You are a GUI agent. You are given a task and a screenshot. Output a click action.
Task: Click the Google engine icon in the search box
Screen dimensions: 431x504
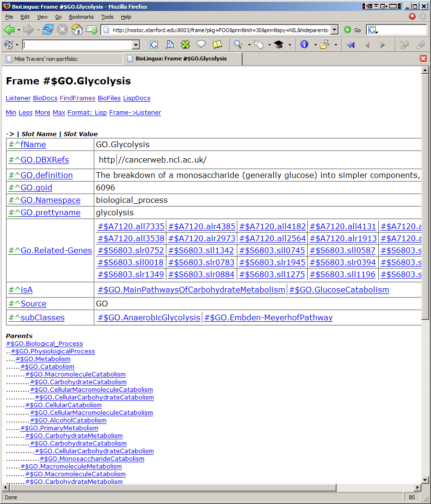(372, 30)
